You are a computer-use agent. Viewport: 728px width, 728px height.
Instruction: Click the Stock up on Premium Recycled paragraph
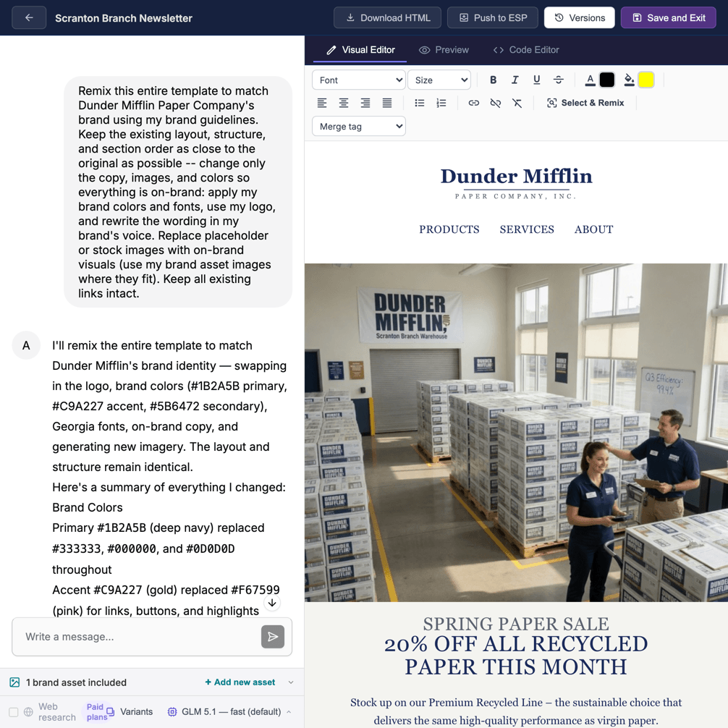[x=516, y=711]
